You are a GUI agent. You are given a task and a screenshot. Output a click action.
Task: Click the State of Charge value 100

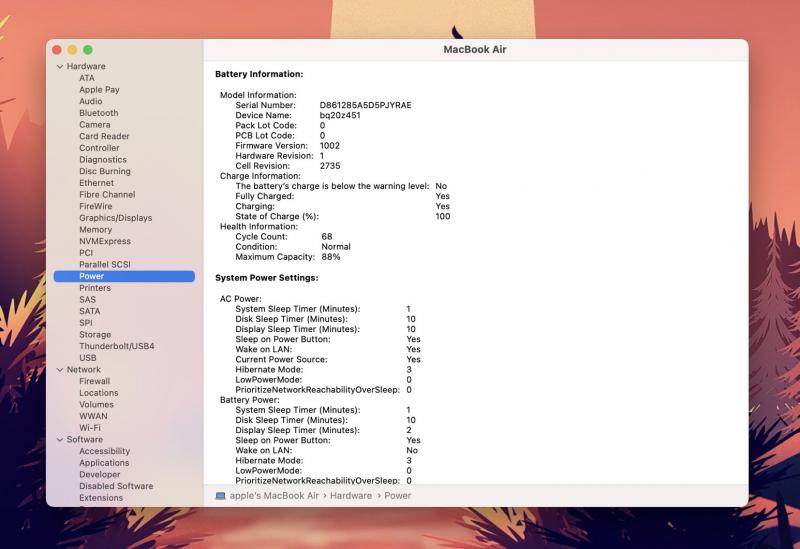pos(443,216)
